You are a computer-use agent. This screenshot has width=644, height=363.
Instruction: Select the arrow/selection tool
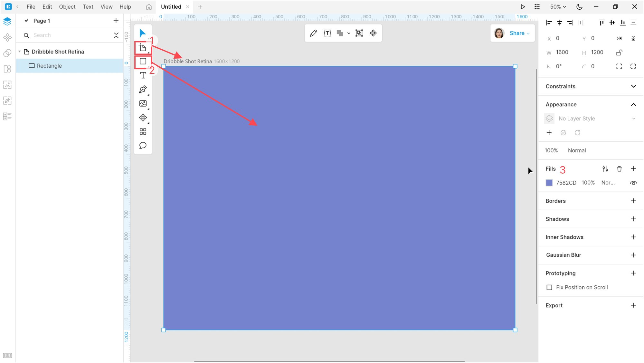click(x=143, y=33)
